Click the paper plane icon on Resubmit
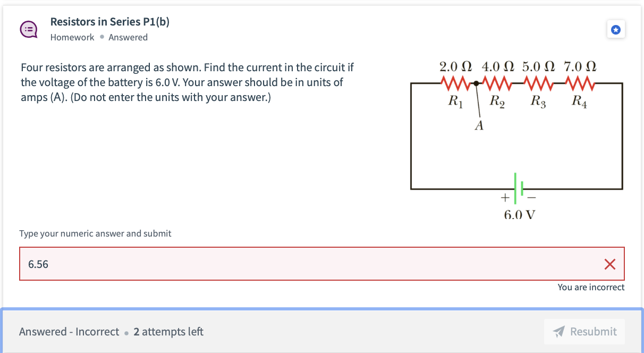Viewport: 644px width, 353px height. (x=558, y=331)
